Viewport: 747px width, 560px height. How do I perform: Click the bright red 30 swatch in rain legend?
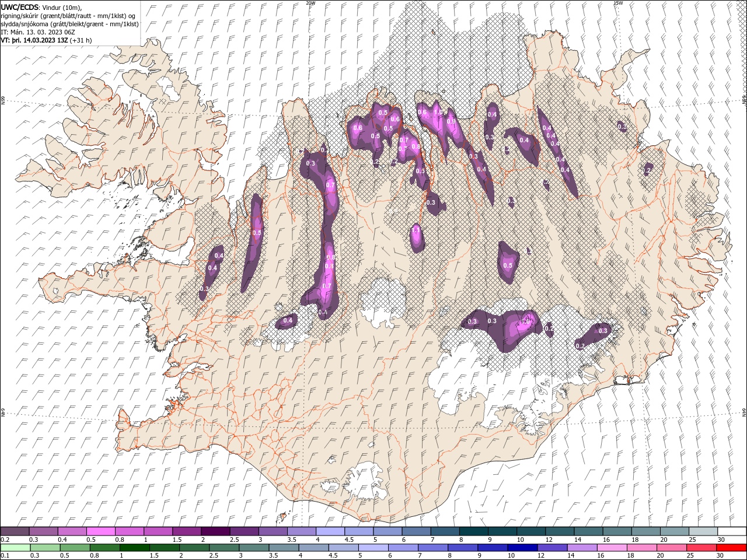[x=732, y=548]
